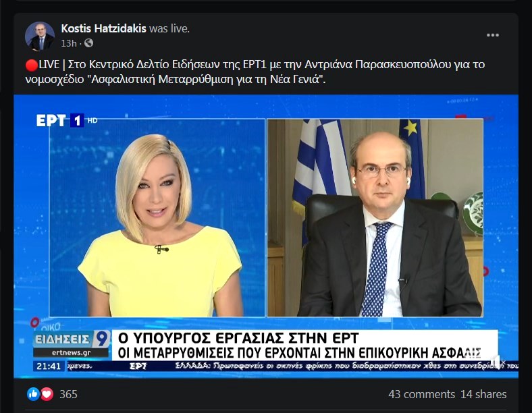Click the ΕΙΔΗΣΕΙΣ 9 news logo badge

72,339
